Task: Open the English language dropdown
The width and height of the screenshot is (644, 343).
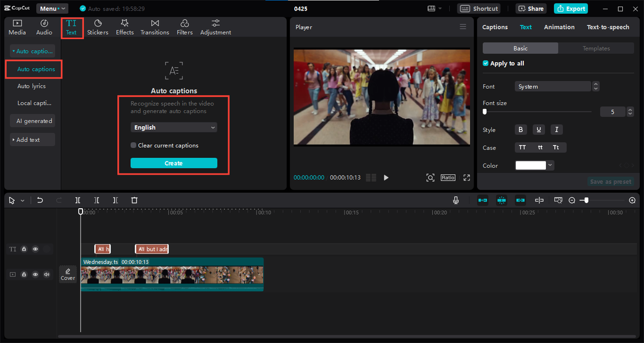Action: click(x=174, y=127)
